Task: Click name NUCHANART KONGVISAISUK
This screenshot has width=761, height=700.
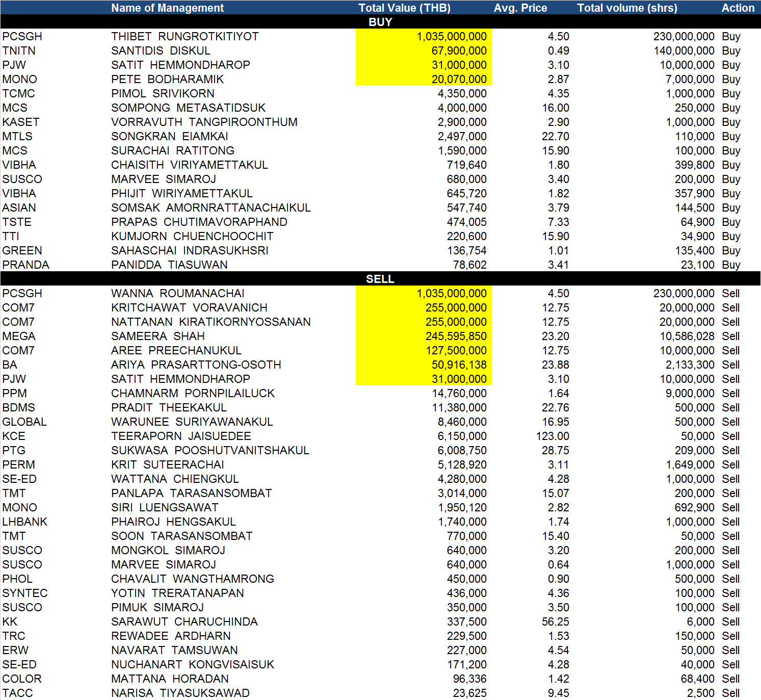Action: [x=193, y=664]
